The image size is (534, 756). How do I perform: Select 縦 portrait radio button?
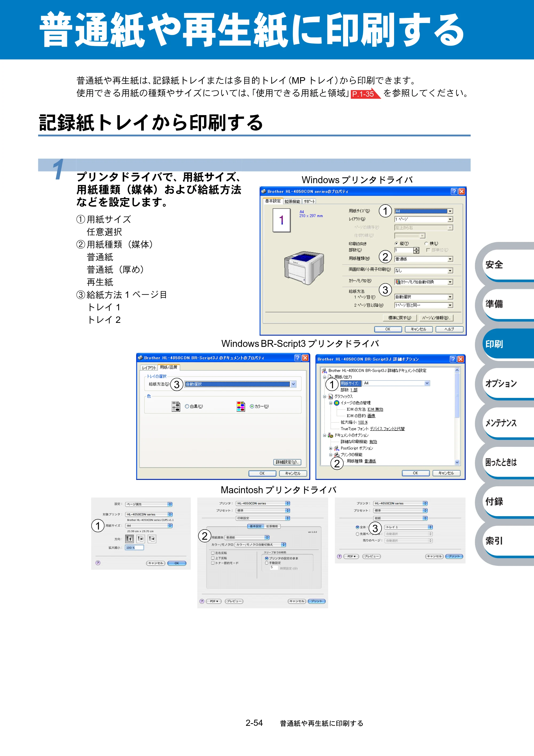pos(396,243)
